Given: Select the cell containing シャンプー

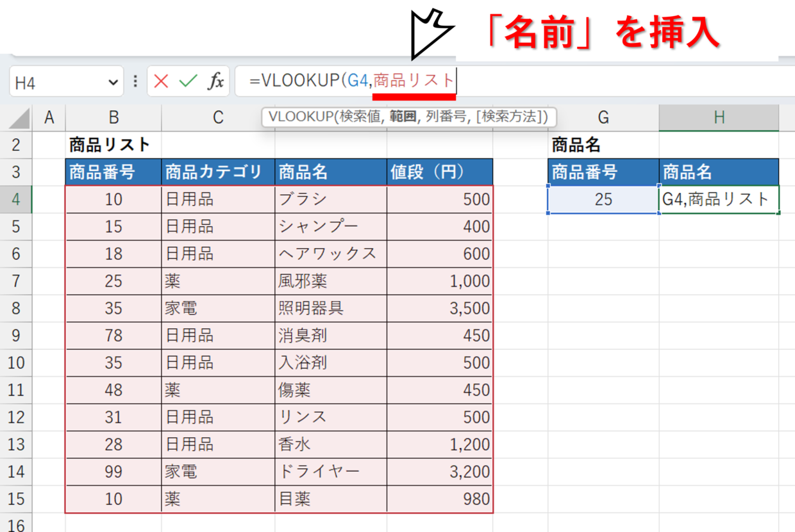Looking at the screenshot, I should [331, 227].
